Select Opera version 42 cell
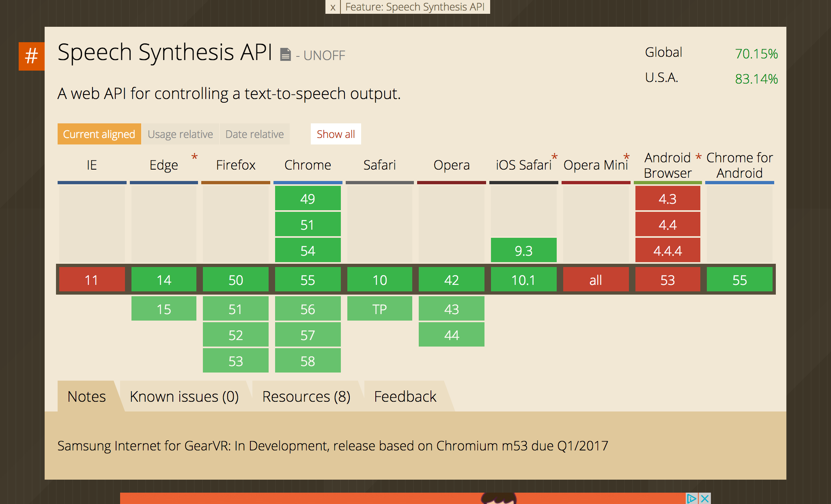Viewport: 831px width, 504px height. (452, 280)
